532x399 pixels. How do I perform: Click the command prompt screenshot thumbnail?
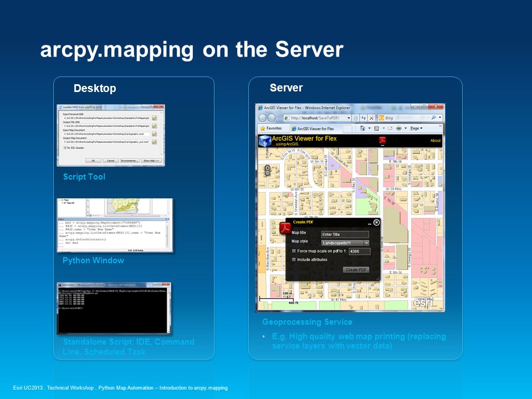tap(114, 308)
